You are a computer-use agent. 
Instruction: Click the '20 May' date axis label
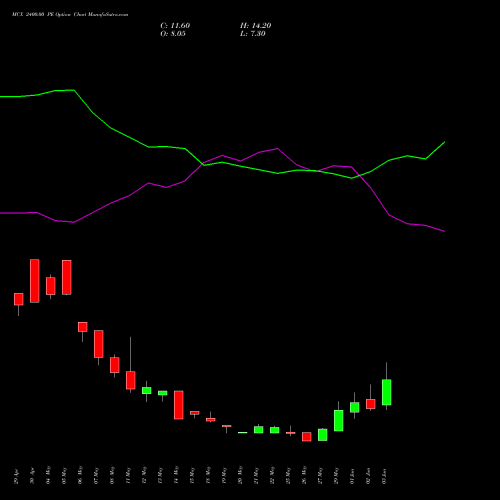[241, 475]
